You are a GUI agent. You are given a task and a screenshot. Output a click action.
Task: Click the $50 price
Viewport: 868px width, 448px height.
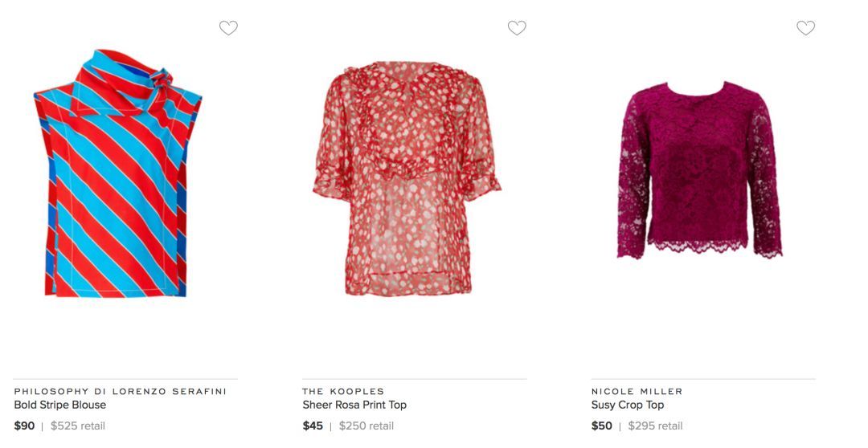tap(601, 426)
